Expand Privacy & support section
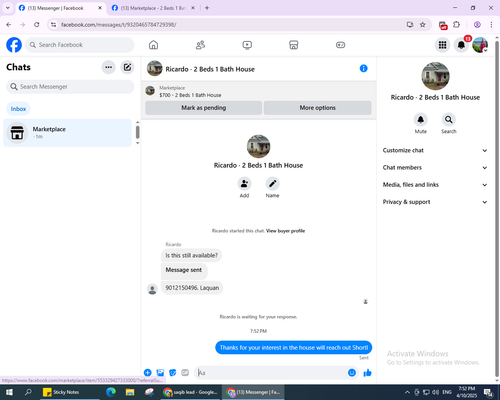The height and width of the screenshot is (400, 500). pyautogui.click(x=435, y=202)
